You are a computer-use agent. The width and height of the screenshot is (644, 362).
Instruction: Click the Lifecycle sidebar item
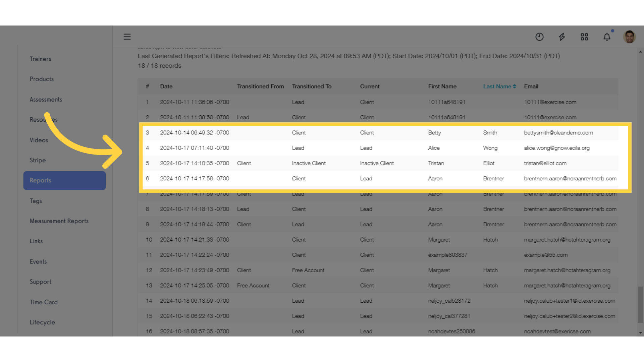point(41,322)
